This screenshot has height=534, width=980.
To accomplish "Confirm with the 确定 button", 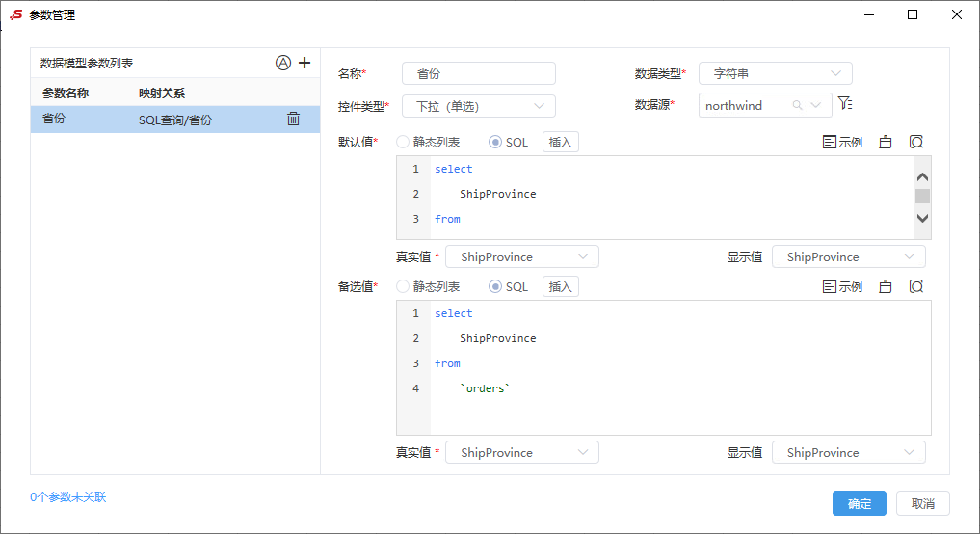I will click(x=859, y=503).
